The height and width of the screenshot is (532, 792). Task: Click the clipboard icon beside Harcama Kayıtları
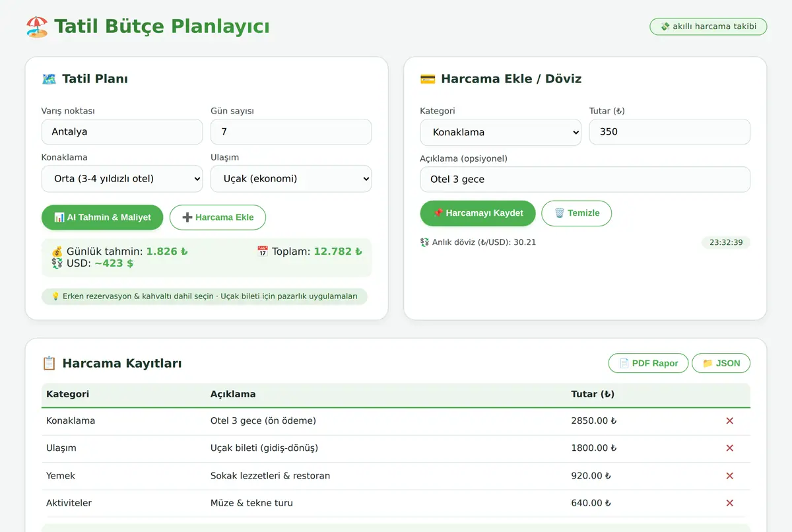click(49, 364)
